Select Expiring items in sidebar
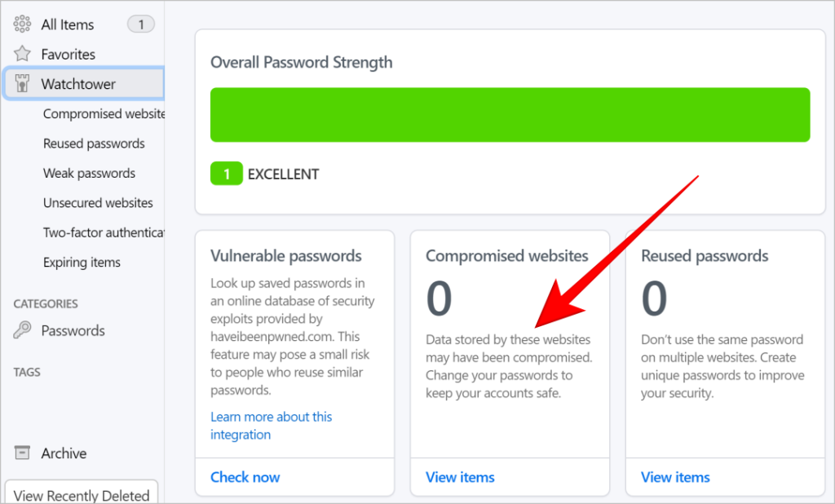Viewport: 835px width, 504px height. click(82, 262)
